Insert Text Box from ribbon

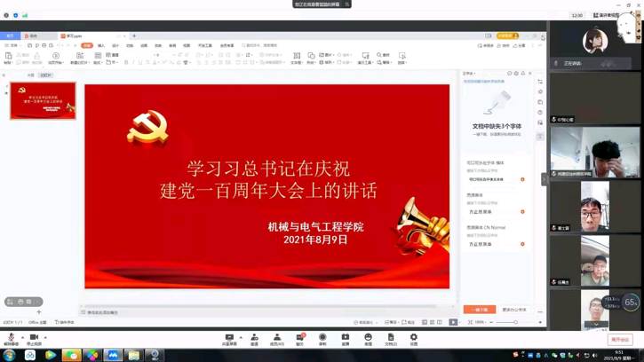tap(297, 58)
